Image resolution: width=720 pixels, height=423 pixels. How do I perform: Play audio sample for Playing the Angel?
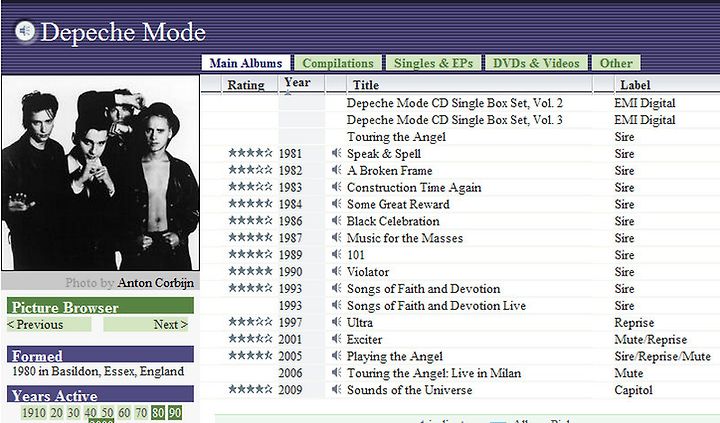[337, 355]
